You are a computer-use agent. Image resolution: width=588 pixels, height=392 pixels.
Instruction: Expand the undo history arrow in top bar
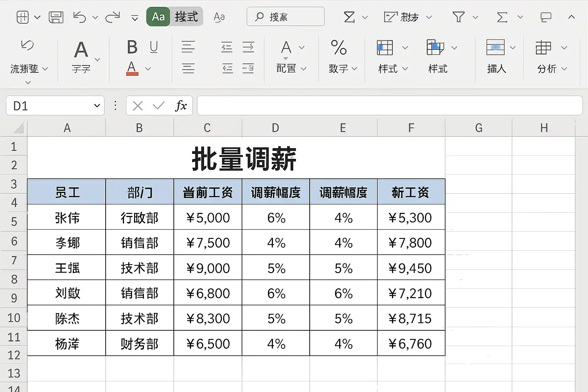point(95,18)
